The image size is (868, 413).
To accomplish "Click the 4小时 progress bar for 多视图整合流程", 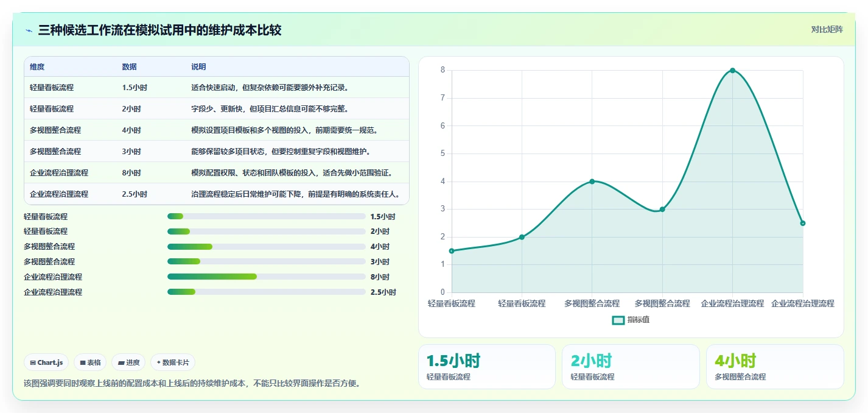I will [x=267, y=247].
